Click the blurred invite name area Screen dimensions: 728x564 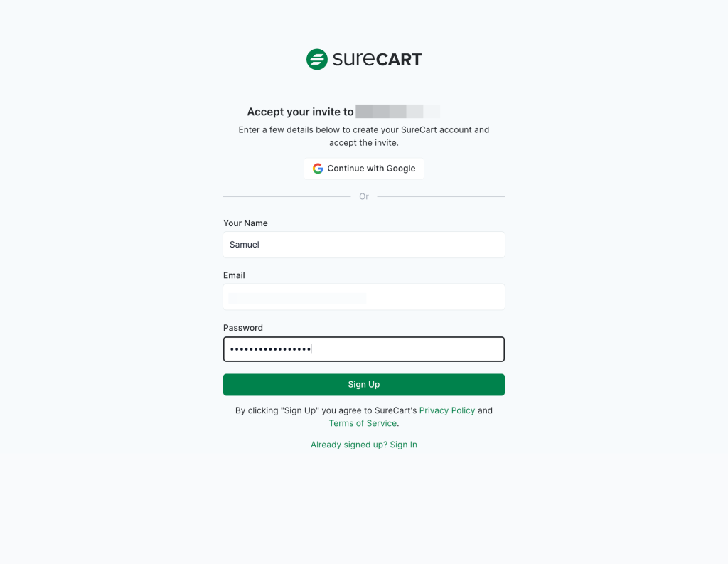point(398,111)
